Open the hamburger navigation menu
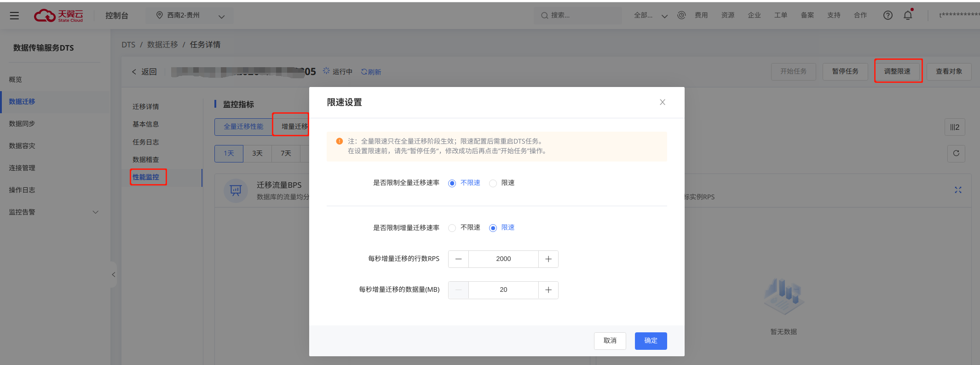 click(14, 16)
